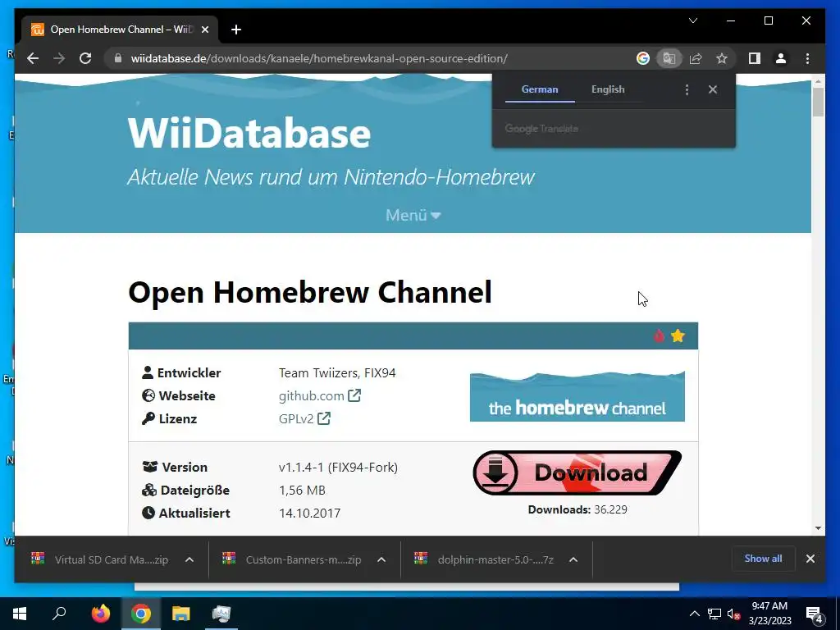Click the network icon in the system tray
The width and height of the screenshot is (840, 630).
[x=714, y=614]
